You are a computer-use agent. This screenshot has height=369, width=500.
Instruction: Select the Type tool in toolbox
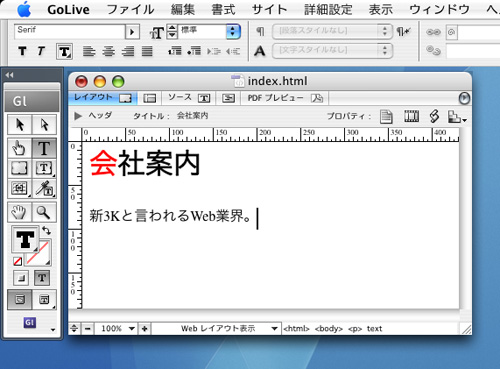[x=44, y=148]
